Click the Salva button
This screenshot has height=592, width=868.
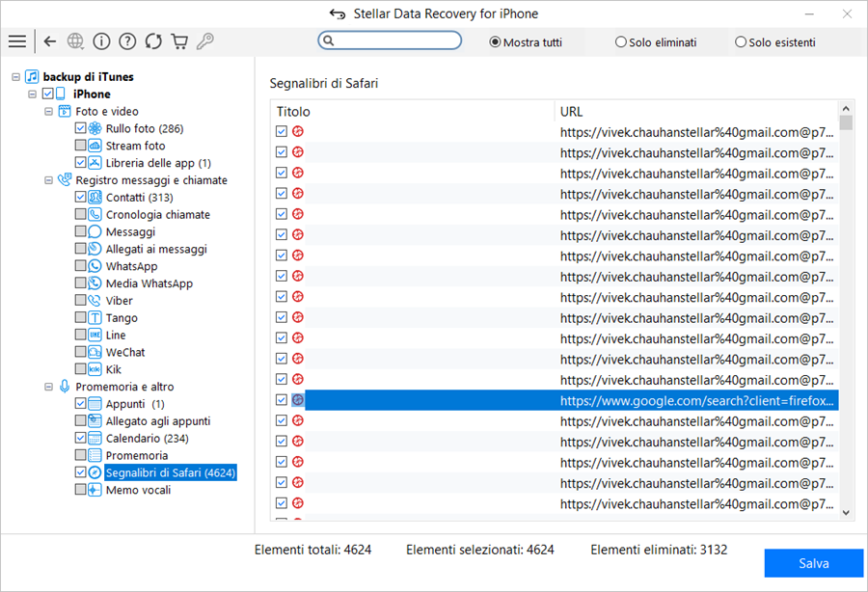pos(814,563)
